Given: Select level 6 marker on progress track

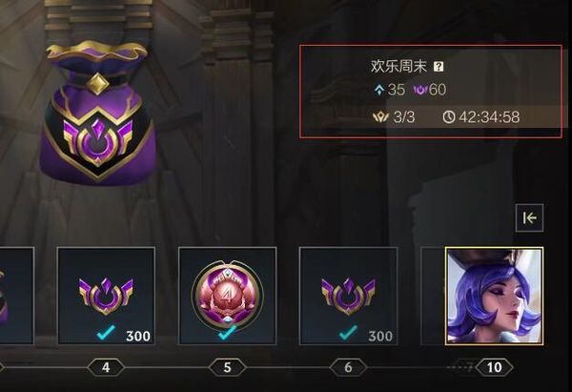Looking at the screenshot, I should click(x=348, y=367).
